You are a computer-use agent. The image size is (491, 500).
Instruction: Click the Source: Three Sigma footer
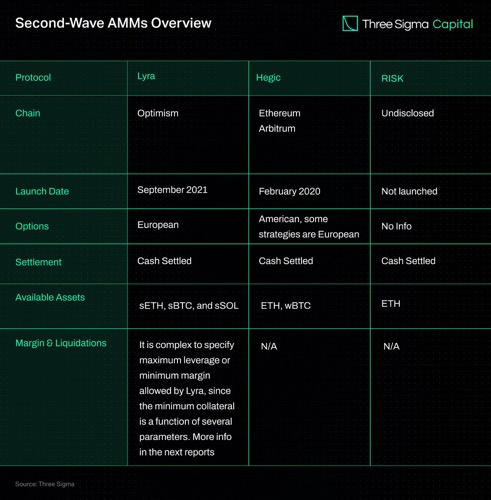(x=45, y=484)
